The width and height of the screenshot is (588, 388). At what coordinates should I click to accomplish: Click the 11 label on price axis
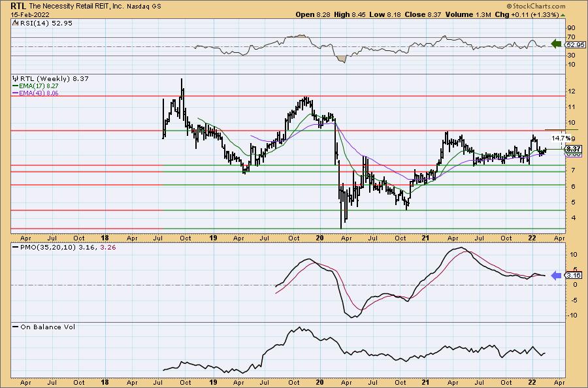571,107
